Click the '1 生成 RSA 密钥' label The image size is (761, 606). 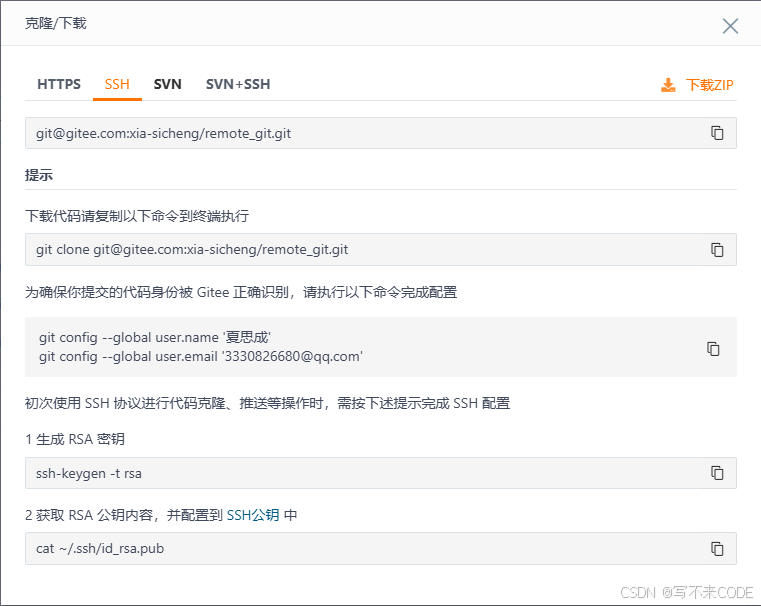pyautogui.click(x=75, y=439)
